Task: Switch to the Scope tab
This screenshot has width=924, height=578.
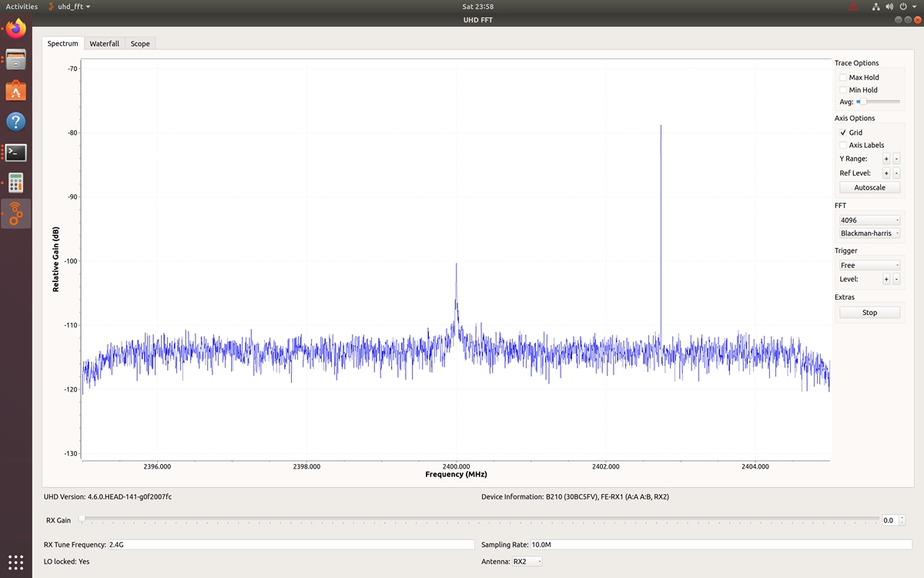Action: point(140,44)
